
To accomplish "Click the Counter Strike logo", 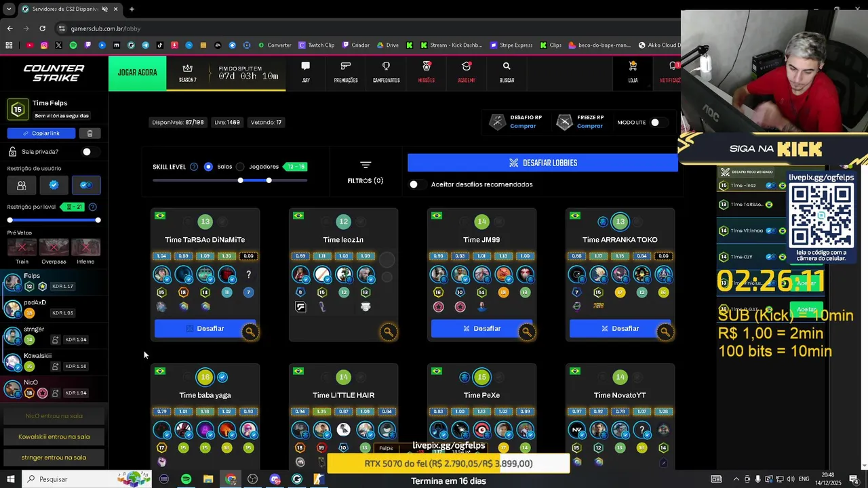I will (54, 73).
